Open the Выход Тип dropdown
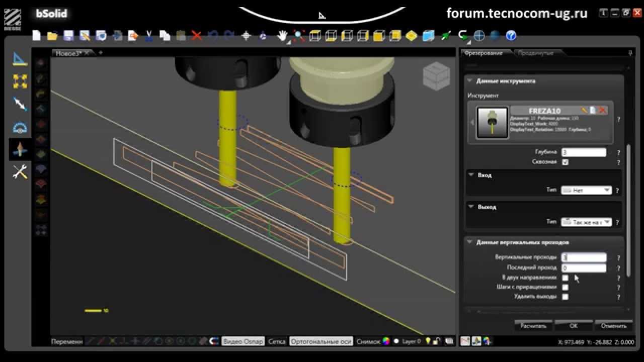Screen dimensions: 644x362 pos(586,222)
